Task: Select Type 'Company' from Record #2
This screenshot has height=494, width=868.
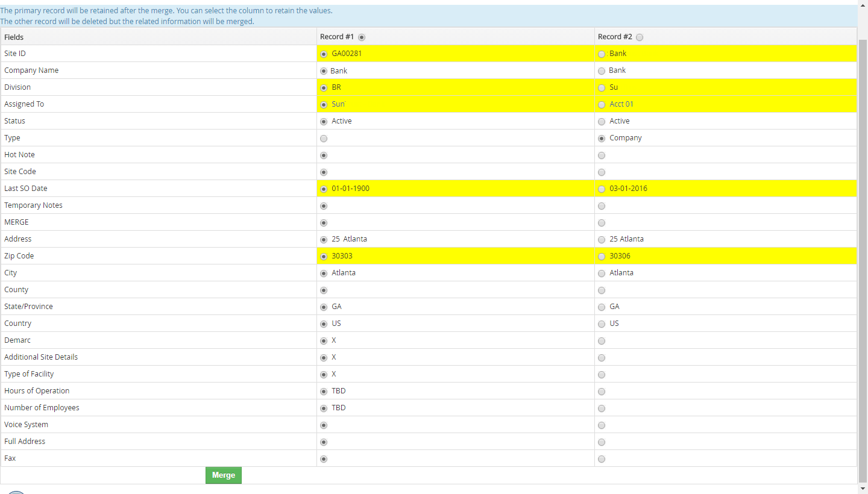Action: pyautogui.click(x=602, y=138)
